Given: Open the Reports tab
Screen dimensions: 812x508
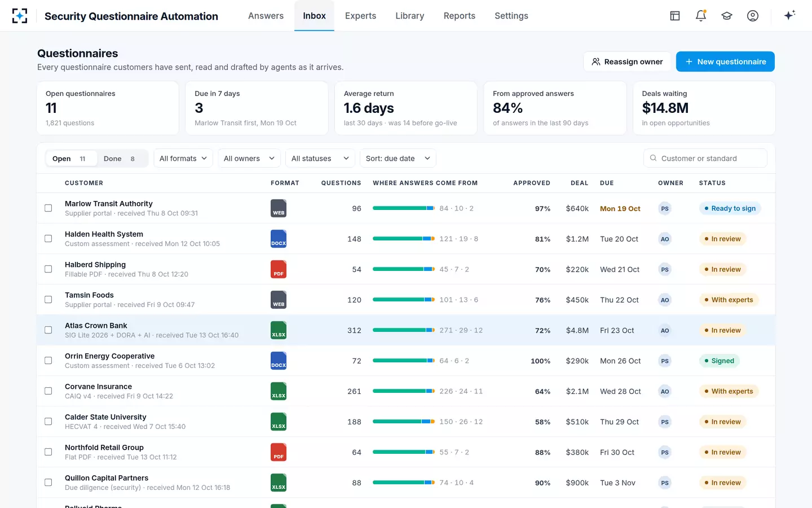Looking at the screenshot, I should [x=460, y=16].
